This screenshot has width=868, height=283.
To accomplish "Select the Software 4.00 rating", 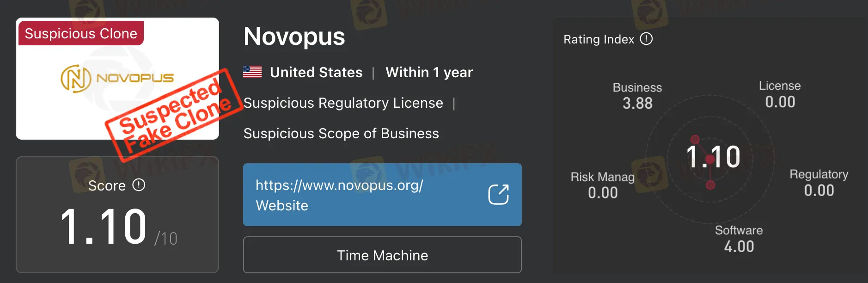I will coord(739,239).
